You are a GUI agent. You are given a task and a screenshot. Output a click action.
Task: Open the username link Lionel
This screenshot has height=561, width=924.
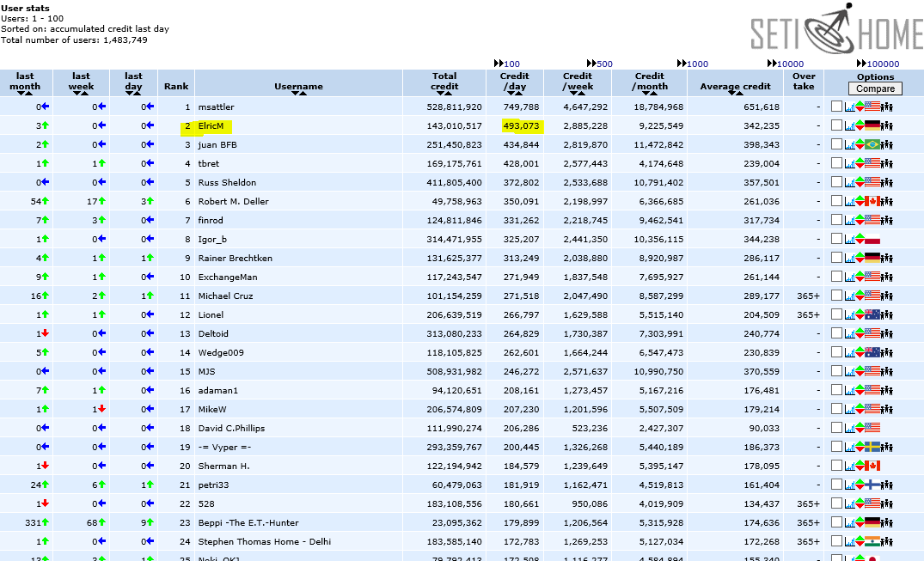[x=211, y=315]
